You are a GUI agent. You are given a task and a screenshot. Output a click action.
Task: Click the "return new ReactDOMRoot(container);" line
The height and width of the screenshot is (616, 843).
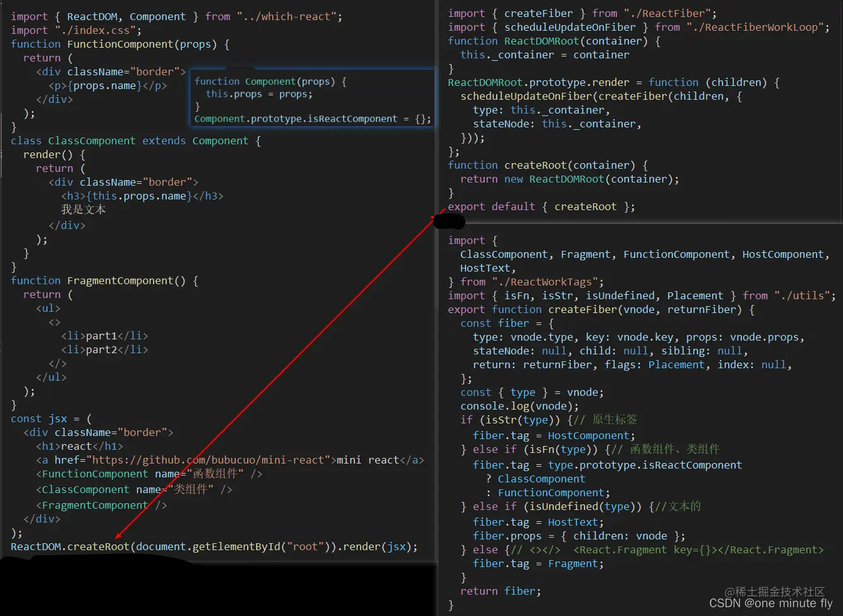tap(570, 179)
